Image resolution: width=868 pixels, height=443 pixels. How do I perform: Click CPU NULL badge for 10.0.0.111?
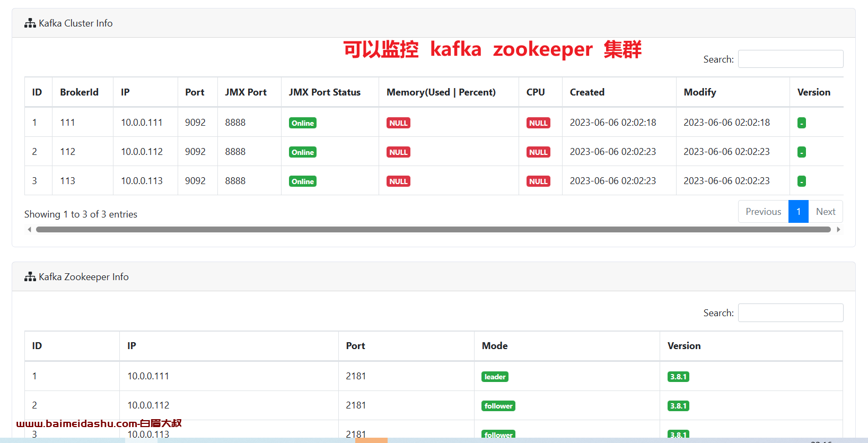pos(538,123)
